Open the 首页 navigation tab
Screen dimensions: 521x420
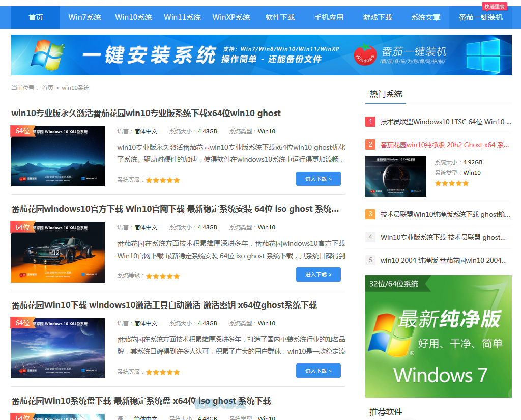pos(36,17)
